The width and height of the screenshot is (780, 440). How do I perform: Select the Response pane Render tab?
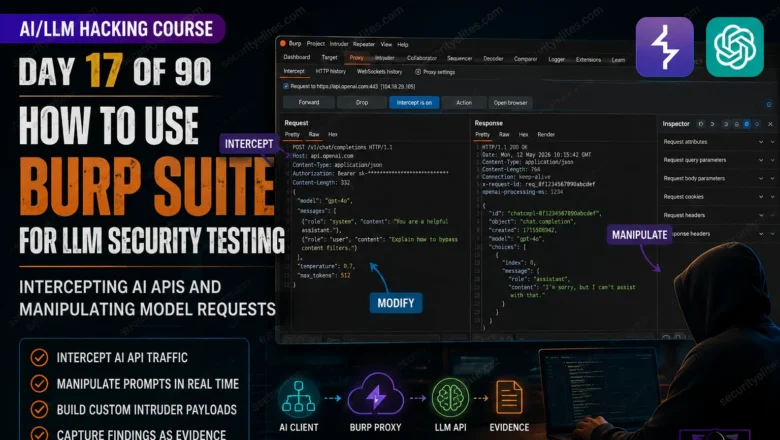[x=546, y=134]
